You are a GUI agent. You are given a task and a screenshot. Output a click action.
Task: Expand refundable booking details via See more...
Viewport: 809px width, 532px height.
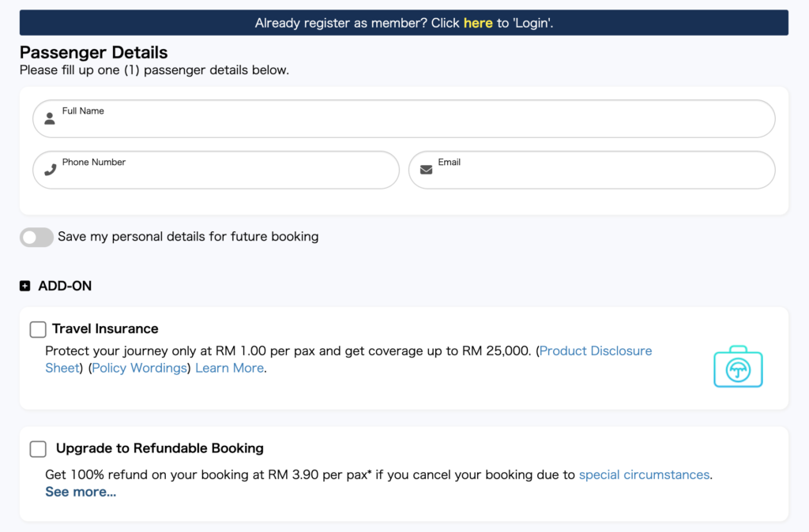click(x=81, y=493)
